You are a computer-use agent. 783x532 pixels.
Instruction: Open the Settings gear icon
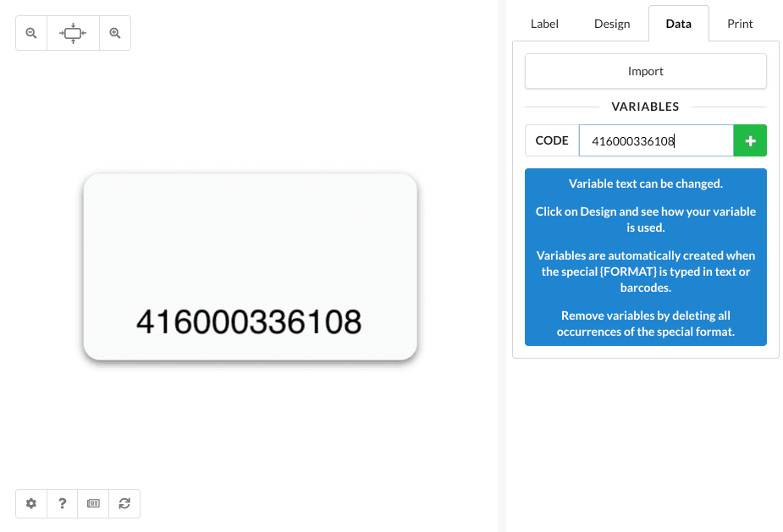[x=30, y=503]
